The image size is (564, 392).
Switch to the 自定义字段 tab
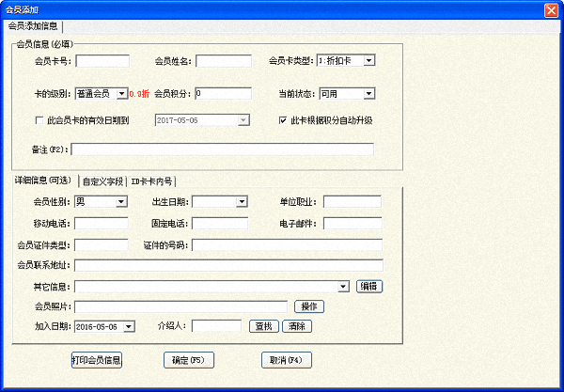pos(102,181)
